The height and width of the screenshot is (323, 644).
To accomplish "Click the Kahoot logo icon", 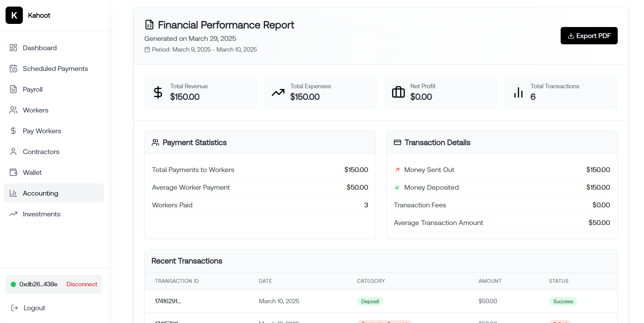I will coord(14,15).
